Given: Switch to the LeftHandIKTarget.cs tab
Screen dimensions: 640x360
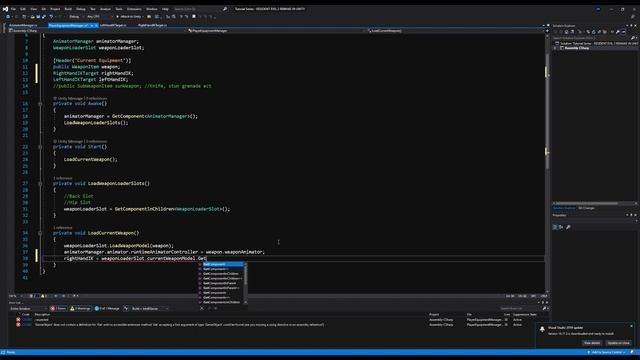Looking at the screenshot, I should click(113, 25).
